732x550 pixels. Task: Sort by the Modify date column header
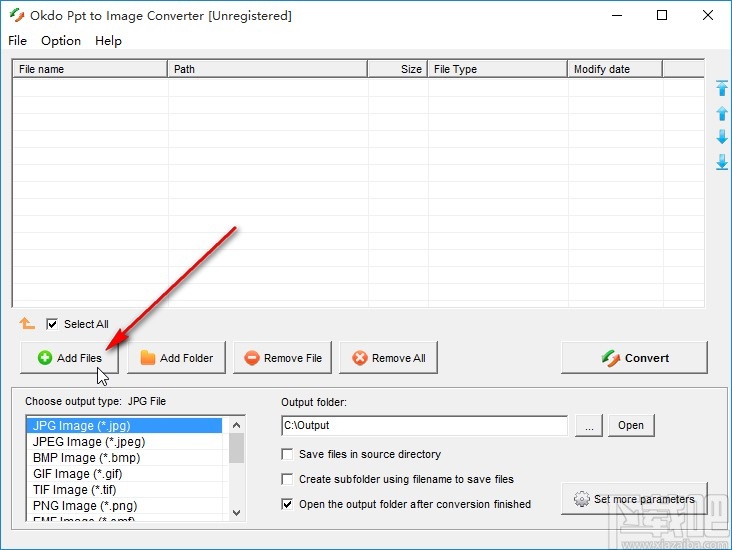[x=615, y=69]
